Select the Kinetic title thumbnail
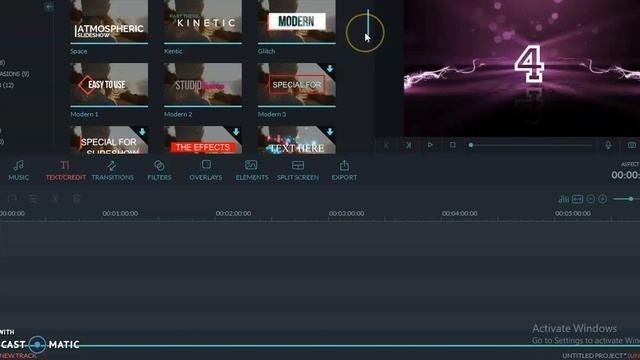Viewport: 640px width, 360px height. point(203,21)
